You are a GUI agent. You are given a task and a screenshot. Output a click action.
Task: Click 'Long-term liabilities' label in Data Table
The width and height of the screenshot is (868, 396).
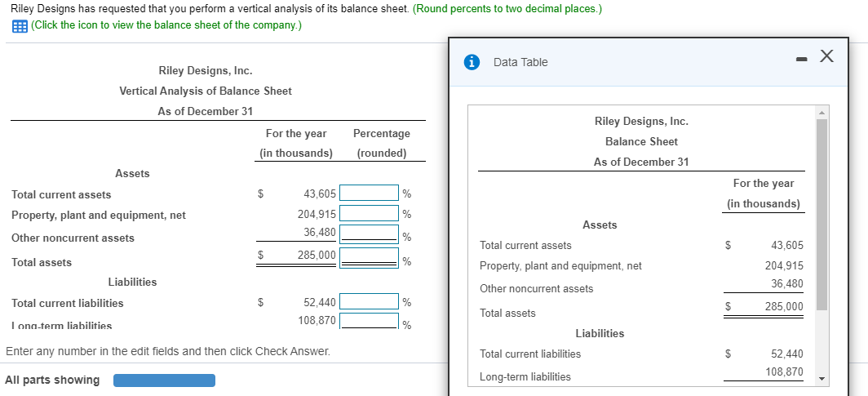pyautogui.click(x=525, y=376)
